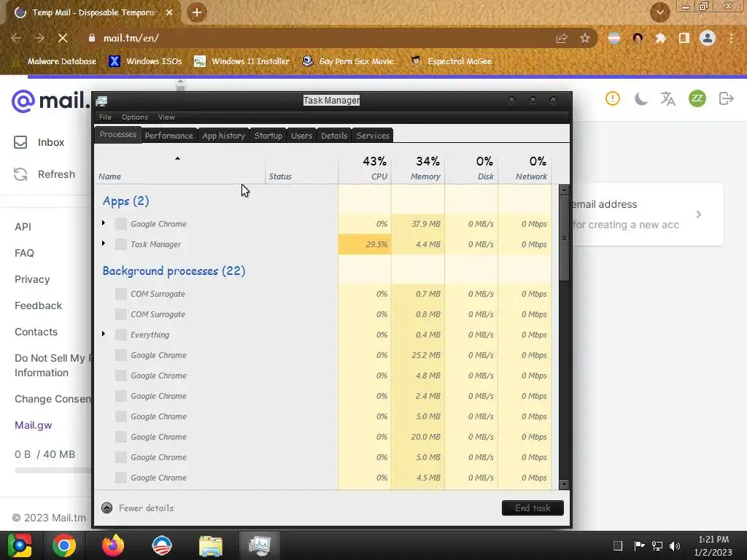Click the process list scrollbar thumb
Viewport: 747px width, 560px height.
point(564,238)
